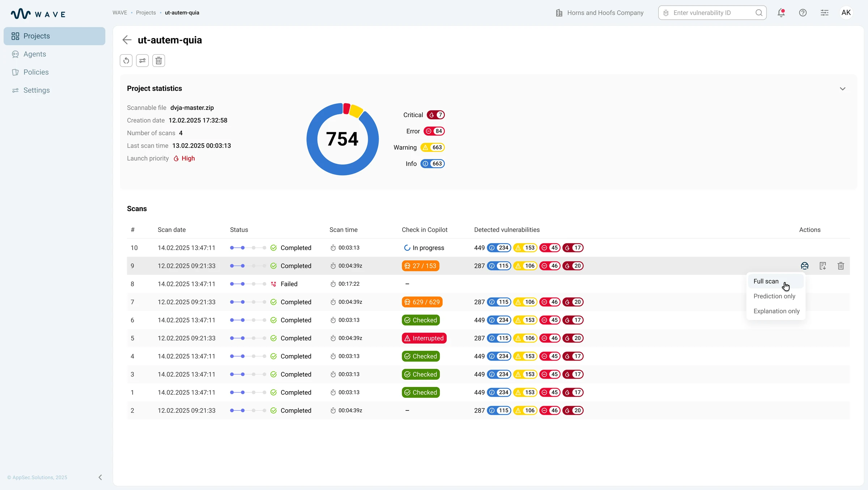Go back using the arrow beside ut-autem-quia
The height and width of the screenshot is (490, 868).
(x=127, y=40)
